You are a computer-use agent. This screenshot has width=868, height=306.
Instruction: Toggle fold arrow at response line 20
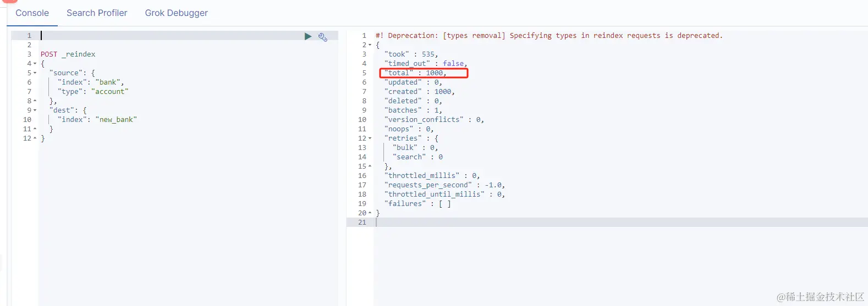(x=370, y=213)
